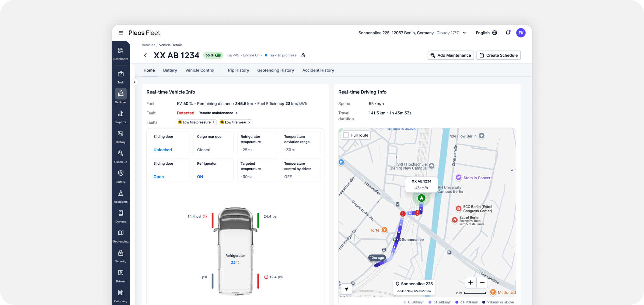
Task: Expand the collapsed sidebar arrow
Action: (x=135, y=82)
